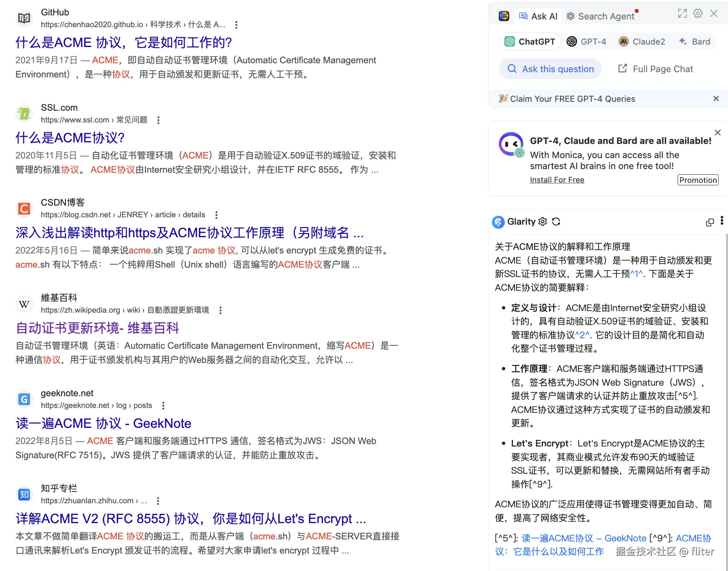Select the Bard model tab
Image resolution: width=728 pixels, height=571 pixels.
pyautogui.click(x=694, y=41)
